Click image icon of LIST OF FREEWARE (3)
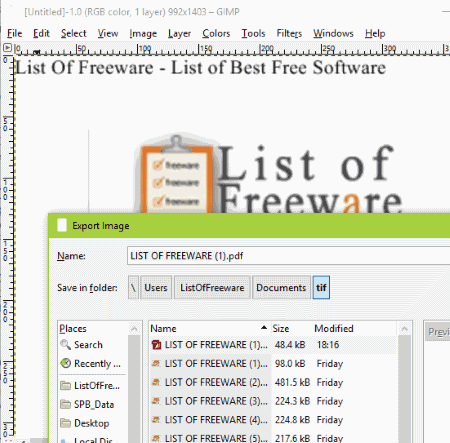450x443 pixels. click(156, 401)
